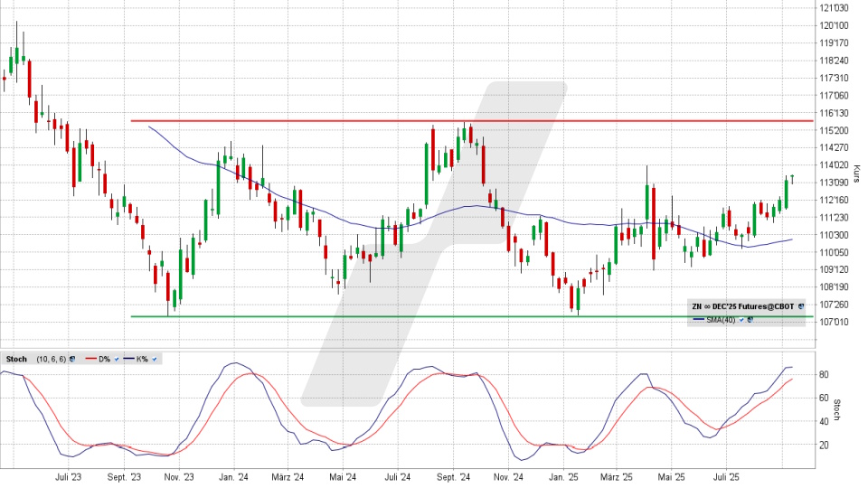The width and height of the screenshot is (868, 488).
Task: Click the 40 level on Stoch axis
Action: pyautogui.click(x=824, y=422)
